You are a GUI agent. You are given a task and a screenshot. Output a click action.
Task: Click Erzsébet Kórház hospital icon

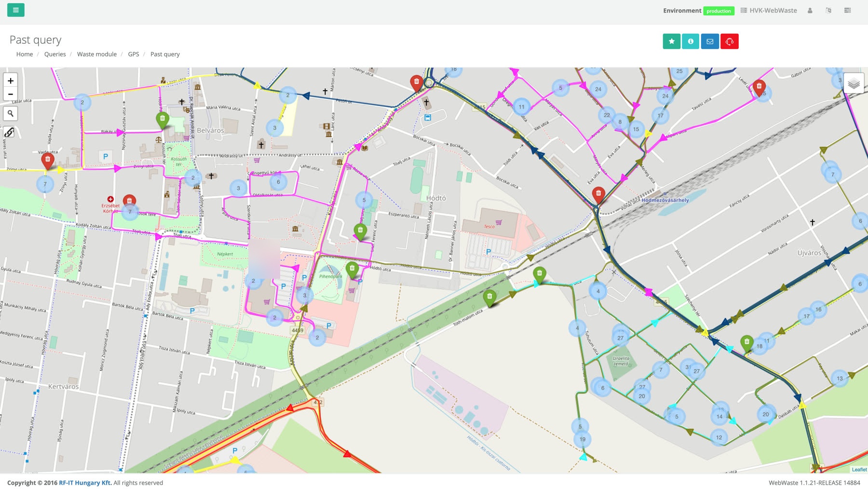(110, 199)
